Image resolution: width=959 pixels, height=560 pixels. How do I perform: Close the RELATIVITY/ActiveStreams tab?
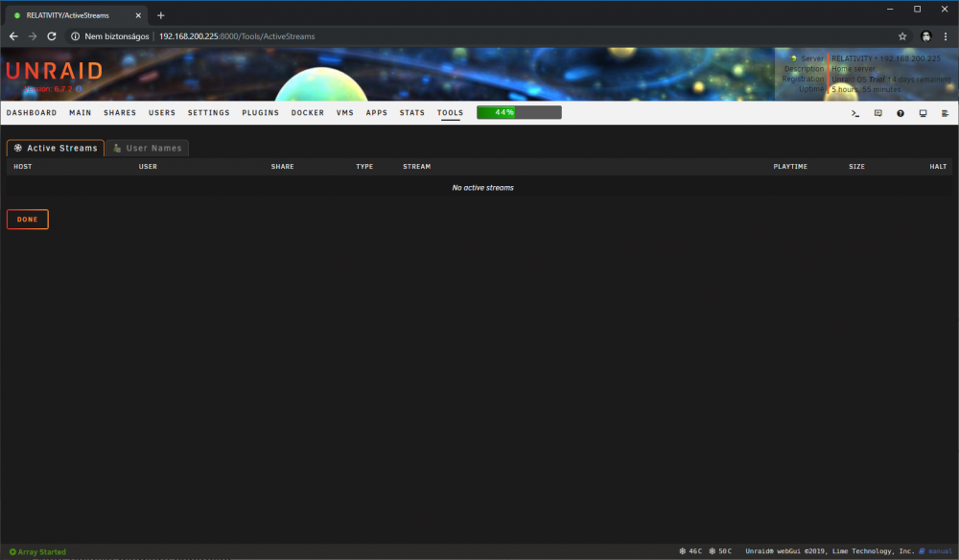pyautogui.click(x=138, y=15)
